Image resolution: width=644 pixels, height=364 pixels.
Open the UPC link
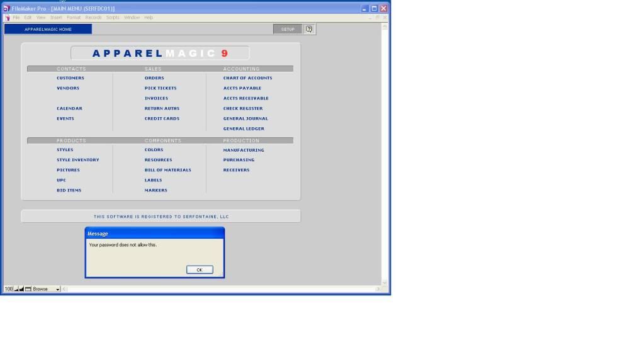click(x=61, y=180)
